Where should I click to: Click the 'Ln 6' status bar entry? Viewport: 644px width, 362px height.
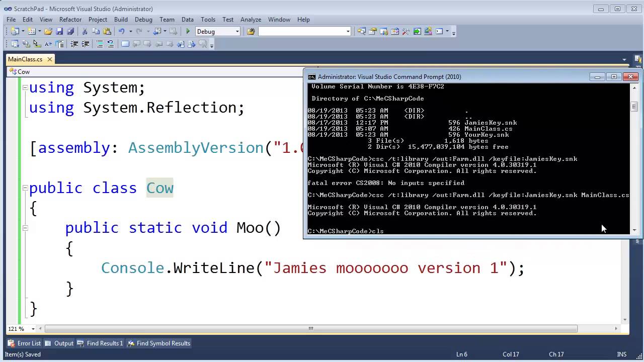(x=462, y=354)
